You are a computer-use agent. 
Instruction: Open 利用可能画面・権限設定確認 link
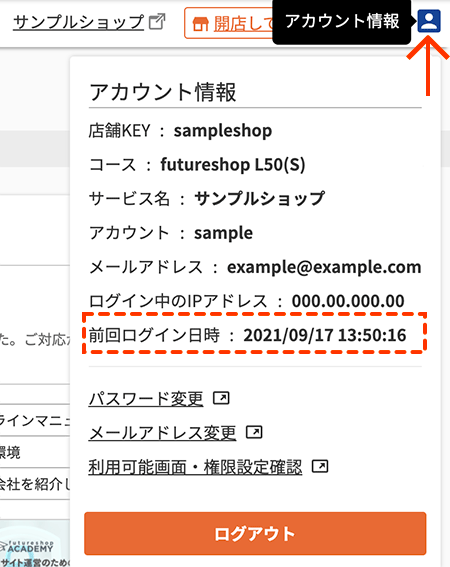click(195, 467)
